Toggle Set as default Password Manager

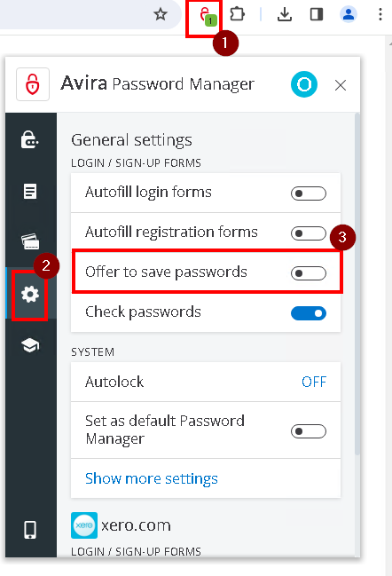click(309, 431)
